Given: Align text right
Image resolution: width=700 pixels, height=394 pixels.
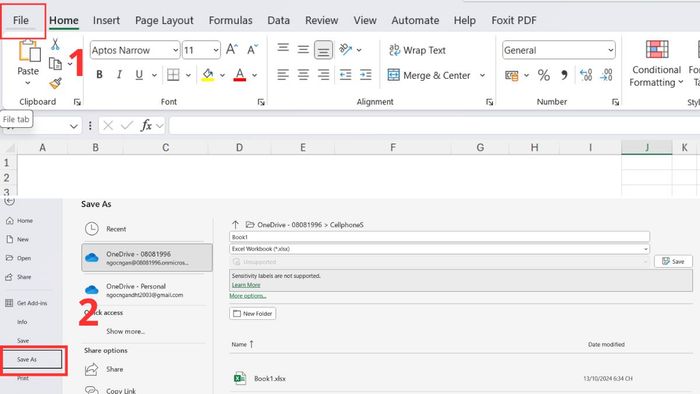Looking at the screenshot, I should click(x=323, y=75).
